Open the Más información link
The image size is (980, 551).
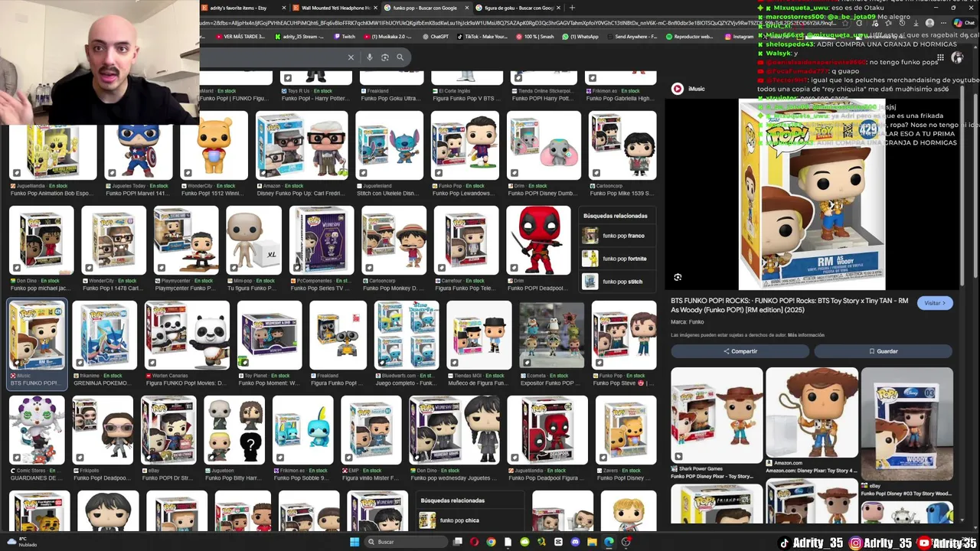(x=806, y=335)
